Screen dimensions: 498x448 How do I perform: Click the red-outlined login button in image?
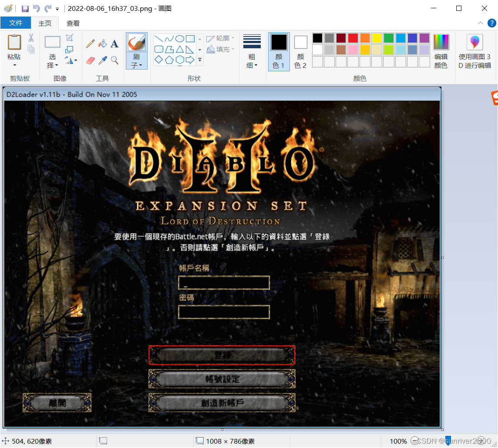[222, 355]
